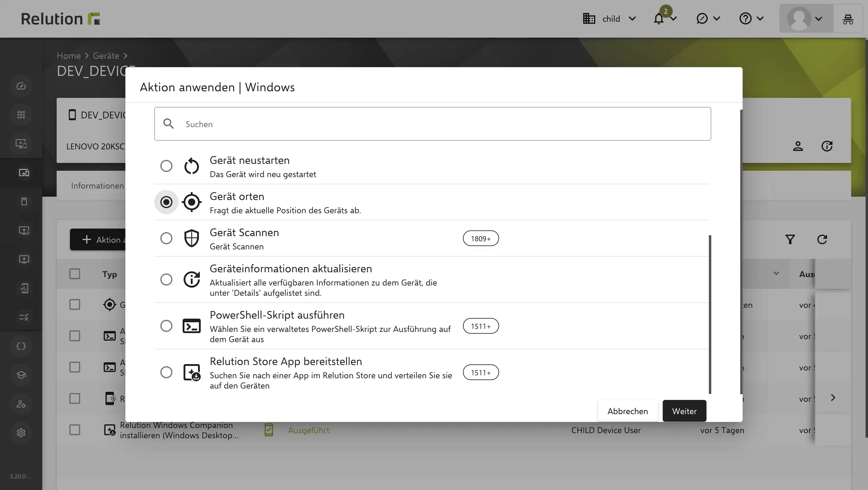868x490 pixels.
Task: Open the apps grid sidebar icon
Action: pos(21,115)
